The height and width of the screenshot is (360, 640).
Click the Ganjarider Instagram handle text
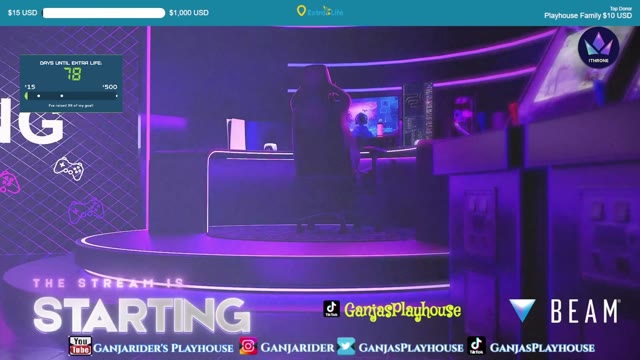(297, 348)
